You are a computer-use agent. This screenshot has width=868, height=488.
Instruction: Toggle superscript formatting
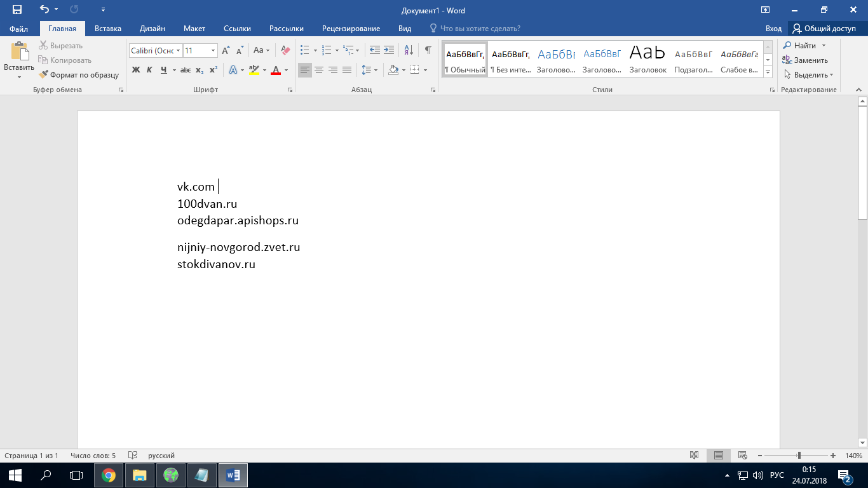click(x=214, y=70)
